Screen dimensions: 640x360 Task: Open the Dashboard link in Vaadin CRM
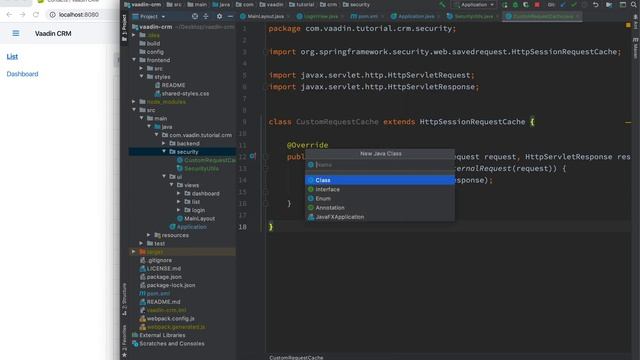tap(22, 74)
